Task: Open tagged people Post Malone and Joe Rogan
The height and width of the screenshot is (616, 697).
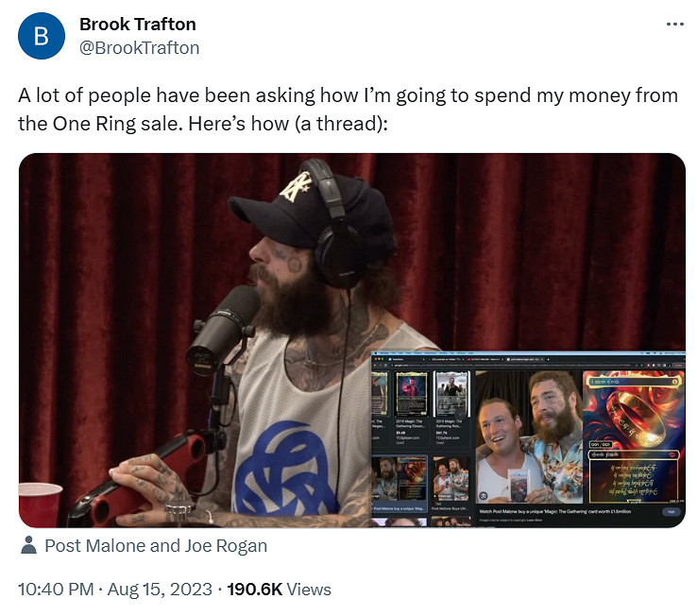Action: [156, 545]
